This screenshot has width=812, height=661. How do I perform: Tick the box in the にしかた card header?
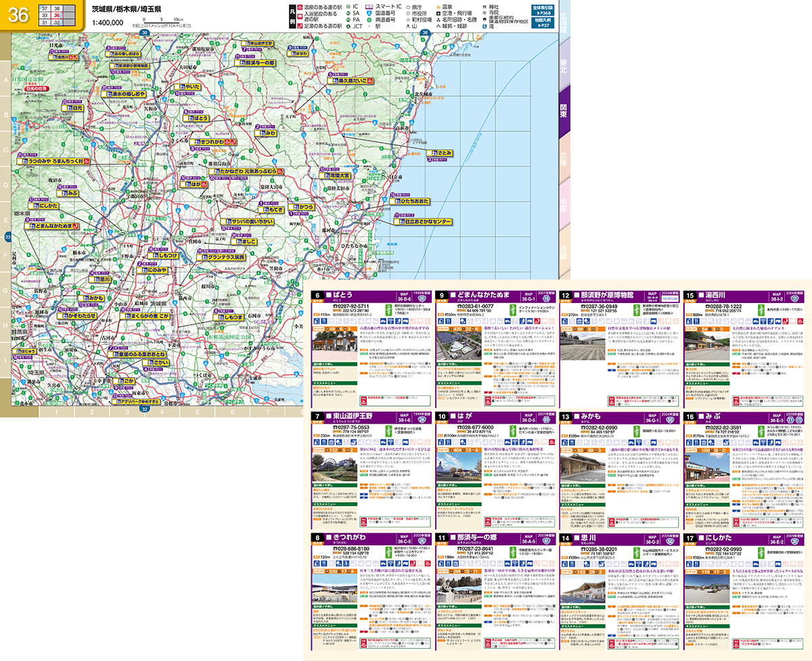point(700,537)
